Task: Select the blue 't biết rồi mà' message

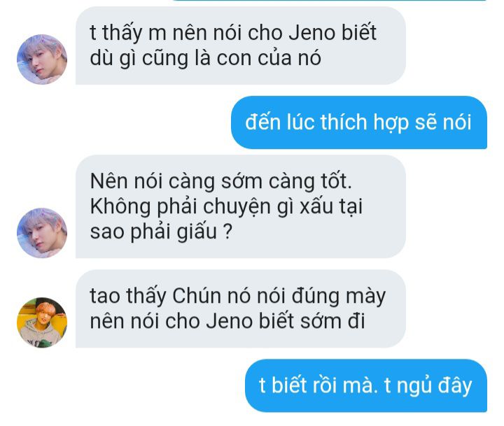Action: [x=366, y=385]
